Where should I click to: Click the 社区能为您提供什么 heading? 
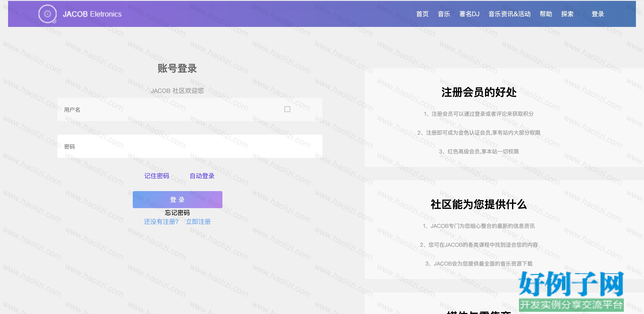pyautogui.click(x=479, y=205)
